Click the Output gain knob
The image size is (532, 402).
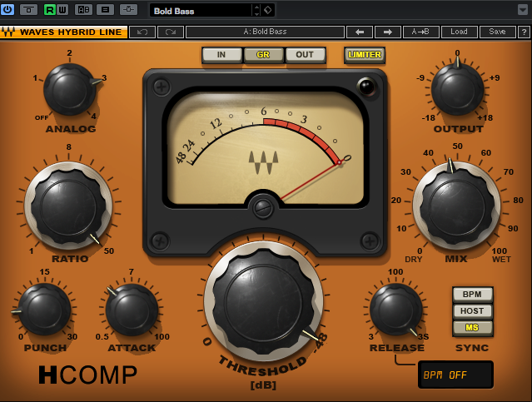(457, 89)
